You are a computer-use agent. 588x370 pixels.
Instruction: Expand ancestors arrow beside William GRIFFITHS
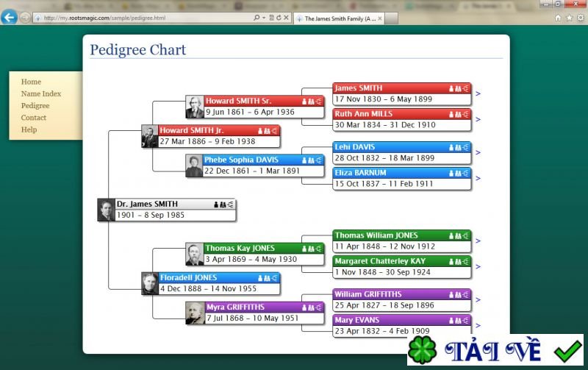478,300
